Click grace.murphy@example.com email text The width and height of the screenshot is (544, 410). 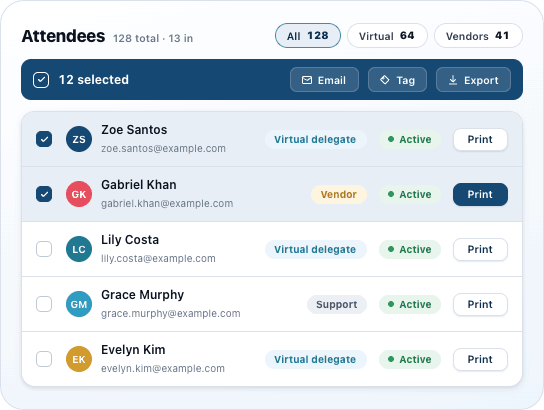[171, 314]
